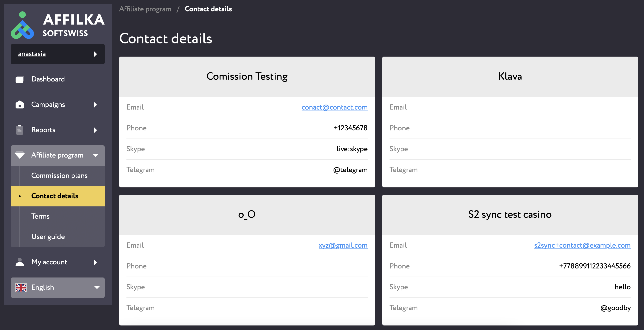This screenshot has width=644, height=330.
Task: Click the Reports clipboard icon
Action: pyautogui.click(x=20, y=130)
